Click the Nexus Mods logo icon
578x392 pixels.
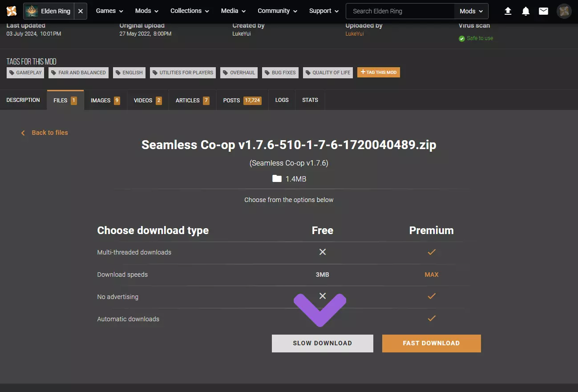tap(12, 11)
